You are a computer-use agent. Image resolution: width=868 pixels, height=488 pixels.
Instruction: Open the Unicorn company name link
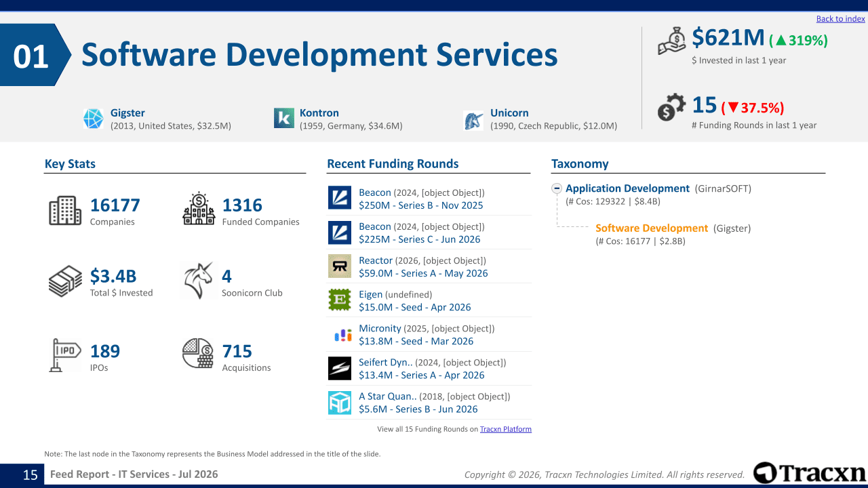pyautogui.click(x=509, y=113)
